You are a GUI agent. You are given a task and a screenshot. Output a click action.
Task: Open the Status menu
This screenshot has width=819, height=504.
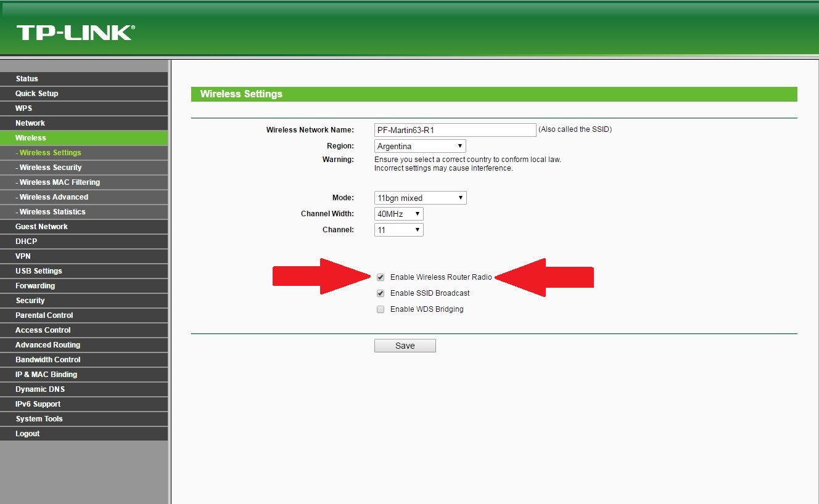click(x=84, y=79)
